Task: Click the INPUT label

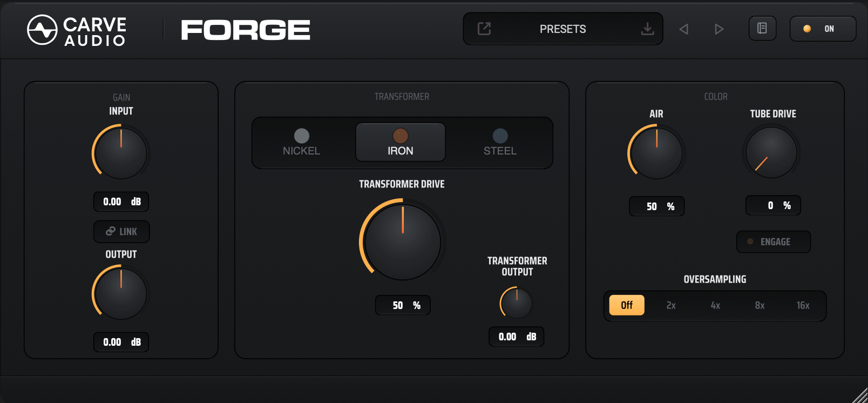Action: 121,111
